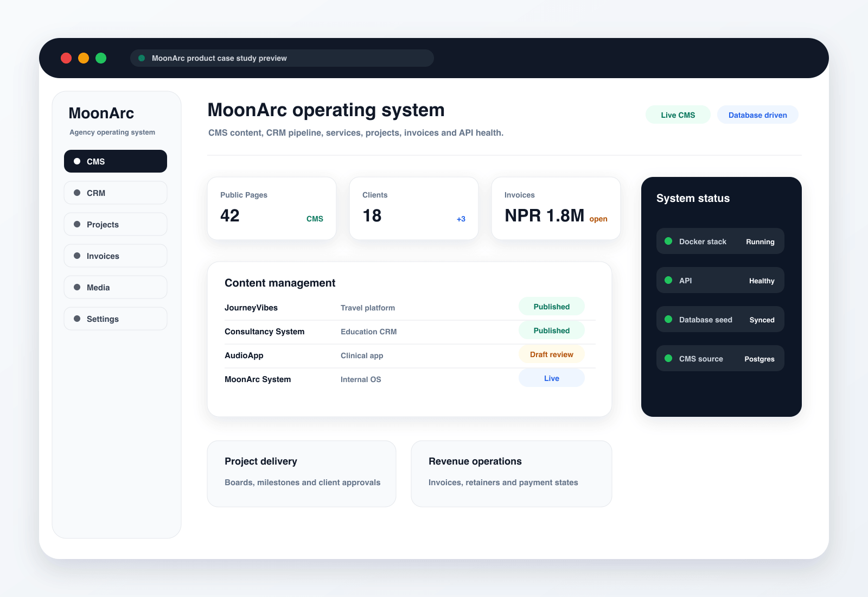Image resolution: width=868 pixels, height=597 pixels.
Task: Open the Projects section
Action: pyautogui.click(x=116, y=224)
